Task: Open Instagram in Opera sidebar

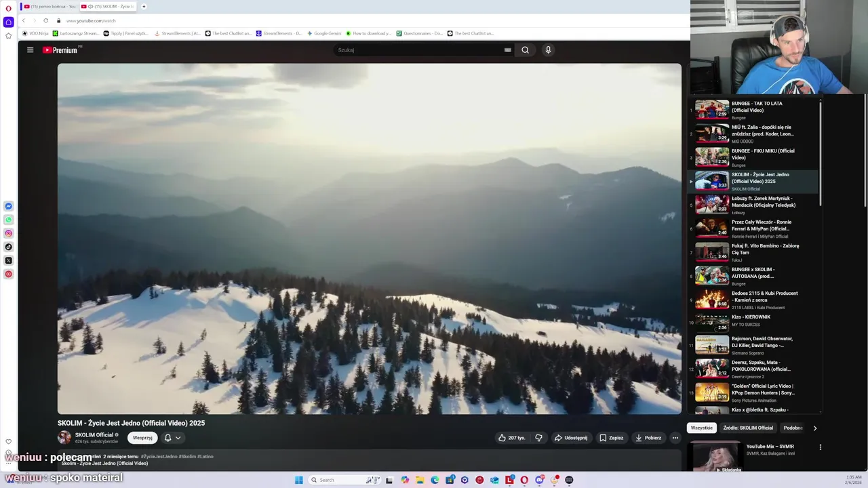Action: (x=9, y=233)
